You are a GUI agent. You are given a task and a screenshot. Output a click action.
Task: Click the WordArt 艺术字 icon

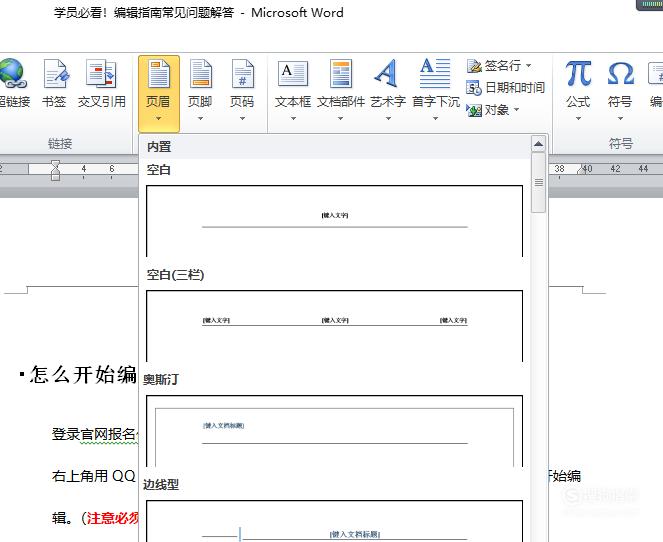coord(387,74)
